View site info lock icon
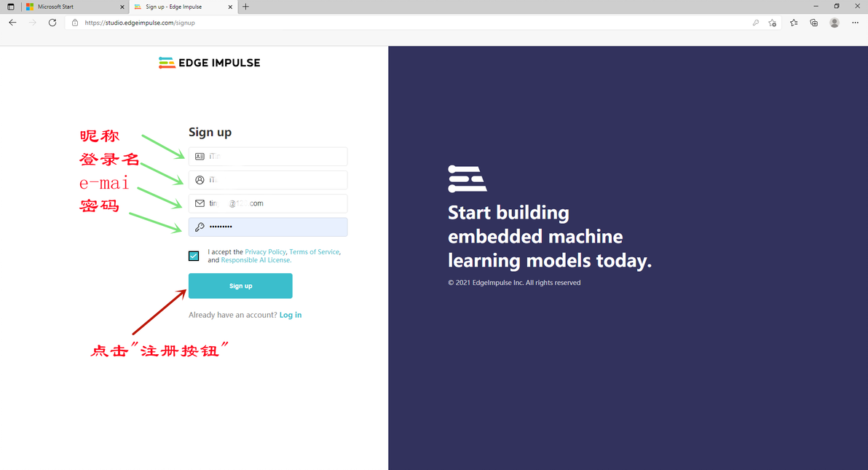868x470 pixels. pos(75,23)
